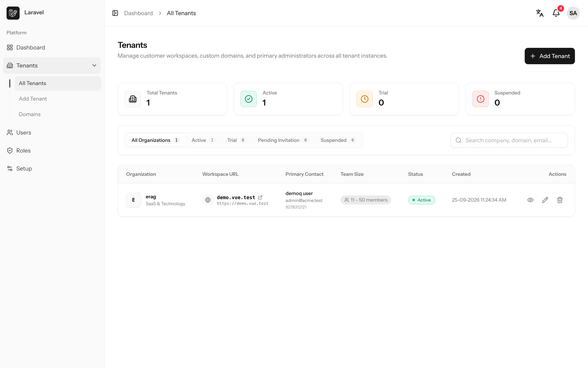Edit erag tenant with pencil icon
This screenshot has height=368, width=588.
(x=545, y=200)
